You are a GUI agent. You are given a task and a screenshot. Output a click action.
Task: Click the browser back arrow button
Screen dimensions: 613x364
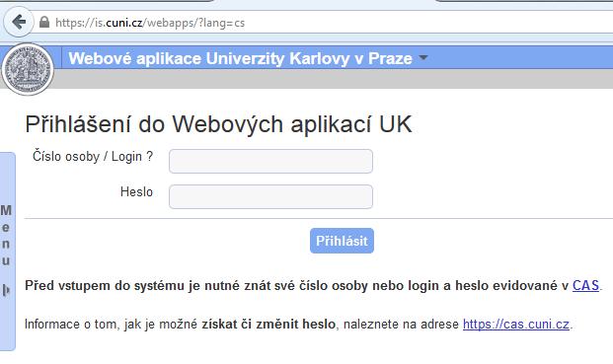point(19,23)
